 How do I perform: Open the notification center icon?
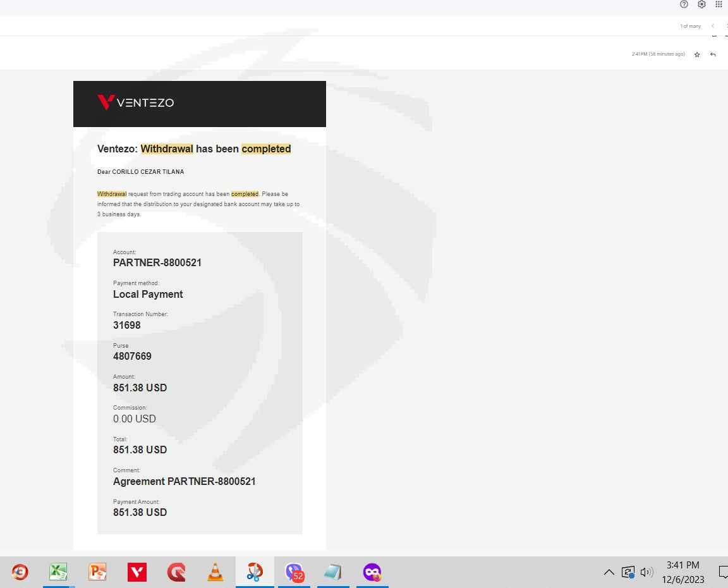pos(723,572)
